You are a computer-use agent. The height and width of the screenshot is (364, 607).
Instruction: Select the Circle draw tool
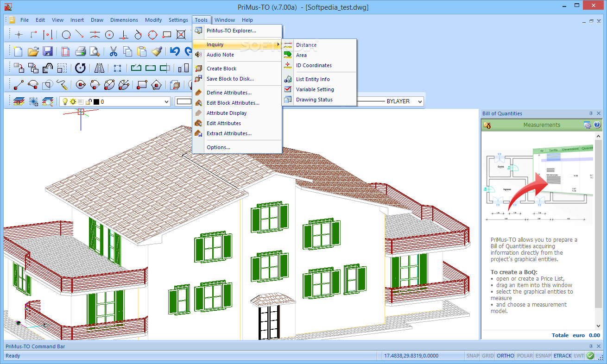pyautogui.click(x=81, y=85)
